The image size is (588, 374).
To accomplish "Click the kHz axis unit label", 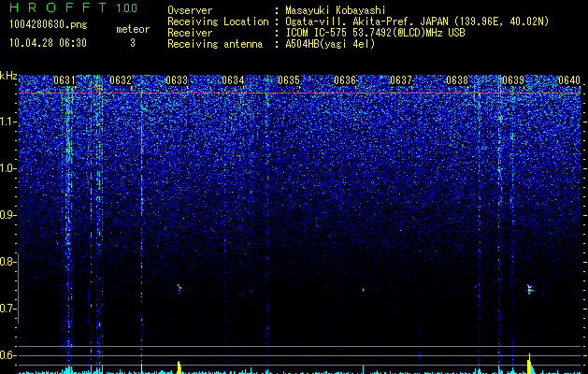I will [x=8, y=76].
